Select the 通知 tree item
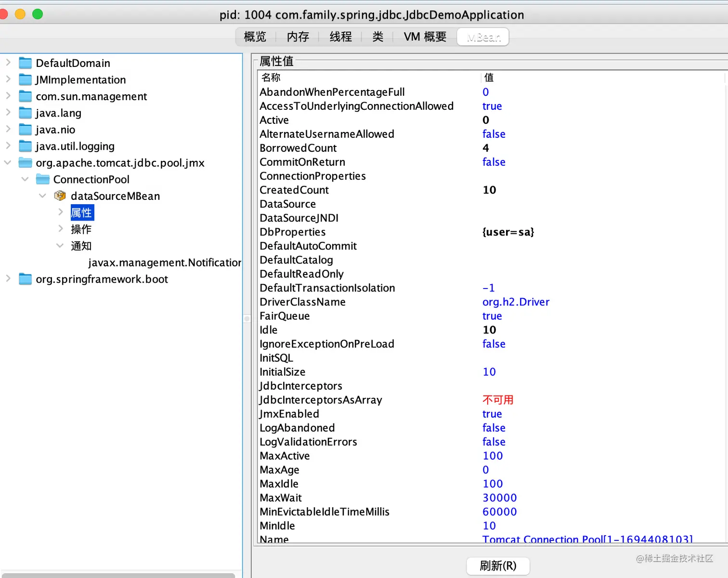The image size is (728, 578). [x=81, y=246]
